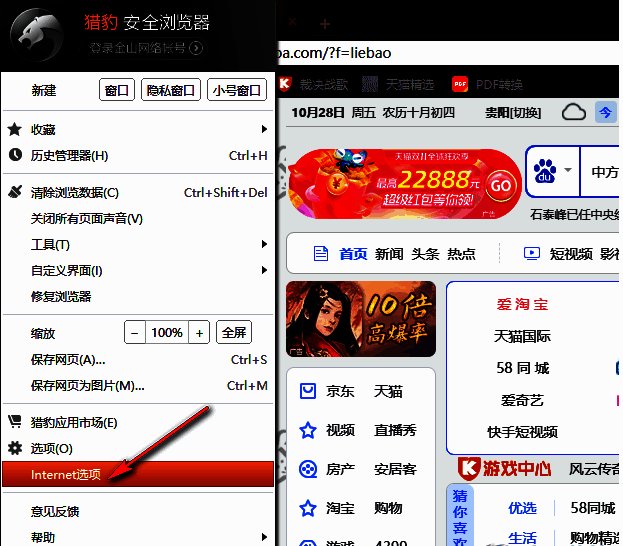Open the 10倍高爆率 game ad thumbnail
The image size is (623, 546).
coord(361,319)
